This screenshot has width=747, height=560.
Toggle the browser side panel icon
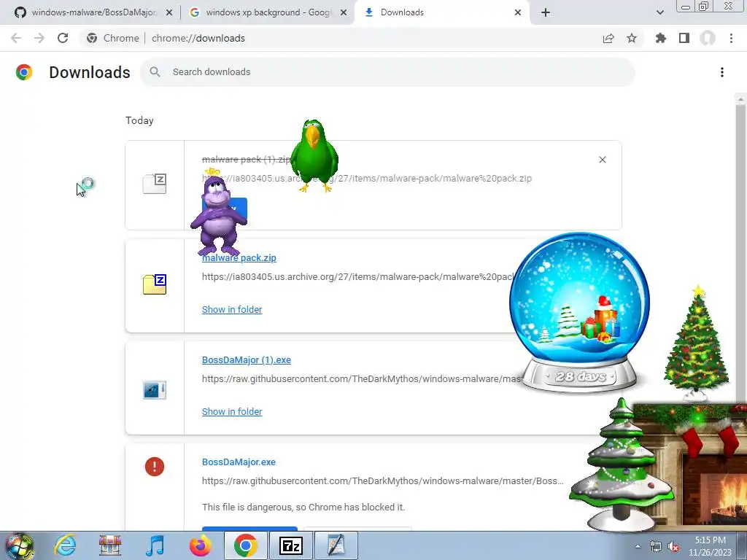click(684, 38)
